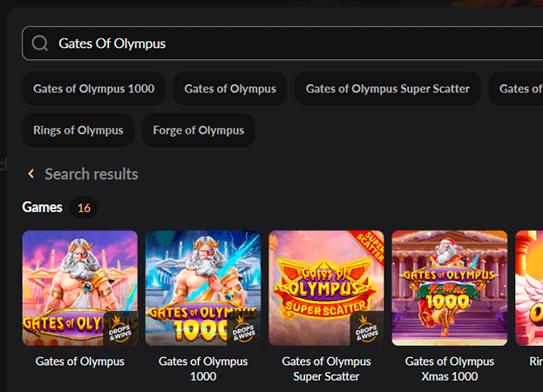Viewport: 543px width, 392px height.
Task: Click the Games count badge showing 16
Action: point(84,208)
